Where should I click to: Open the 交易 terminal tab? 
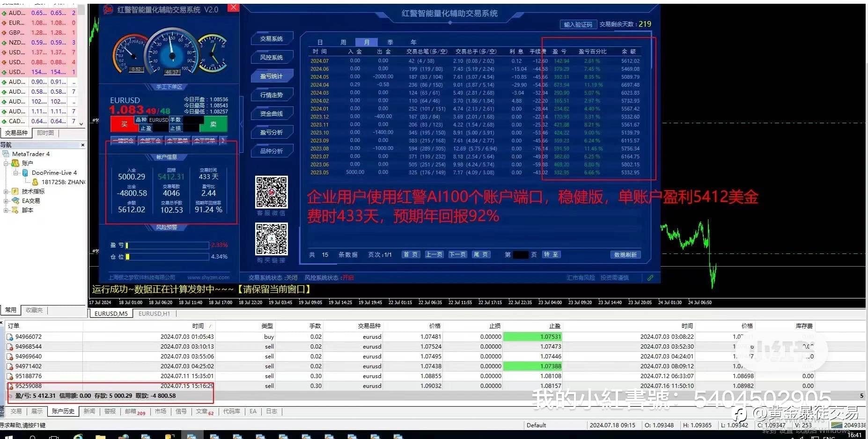tap(16, 411)
